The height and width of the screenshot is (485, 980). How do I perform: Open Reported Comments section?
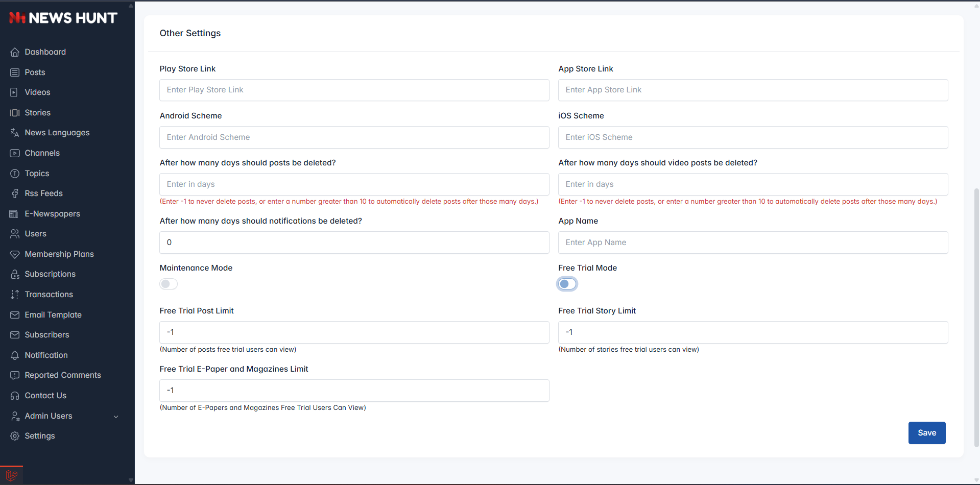point(63,375)
